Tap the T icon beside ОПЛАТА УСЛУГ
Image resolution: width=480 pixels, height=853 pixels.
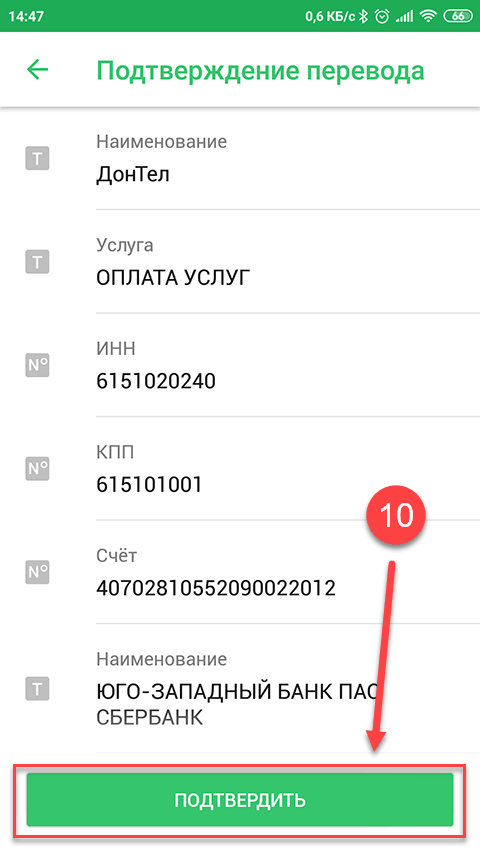pyautogui.click(x=37, y=262)
